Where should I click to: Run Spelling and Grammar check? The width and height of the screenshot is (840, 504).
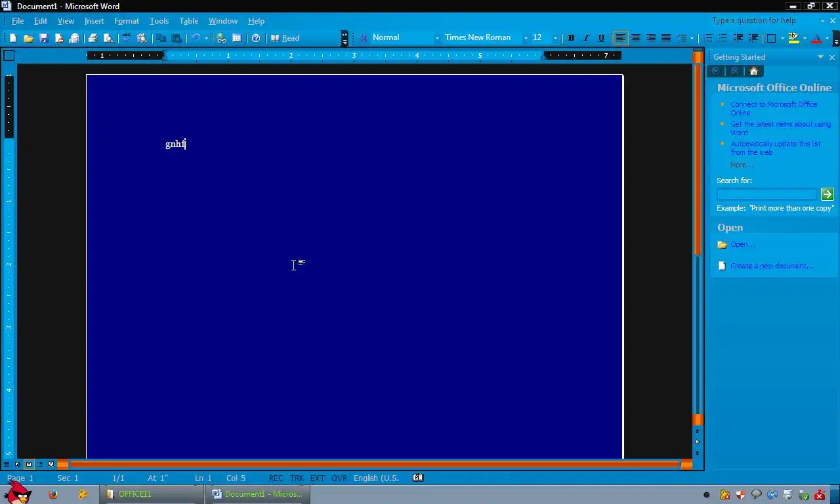pos(126,38)
